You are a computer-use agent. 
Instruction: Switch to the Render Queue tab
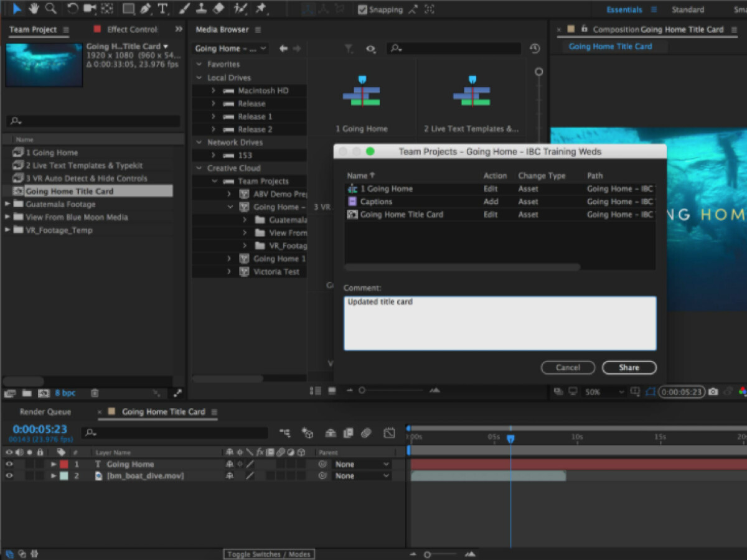(x=45, y=412)
